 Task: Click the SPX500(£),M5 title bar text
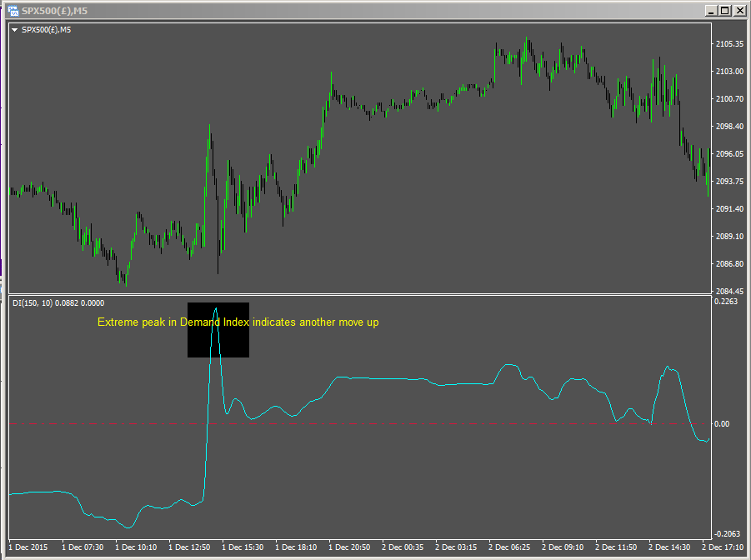(54, 11)
